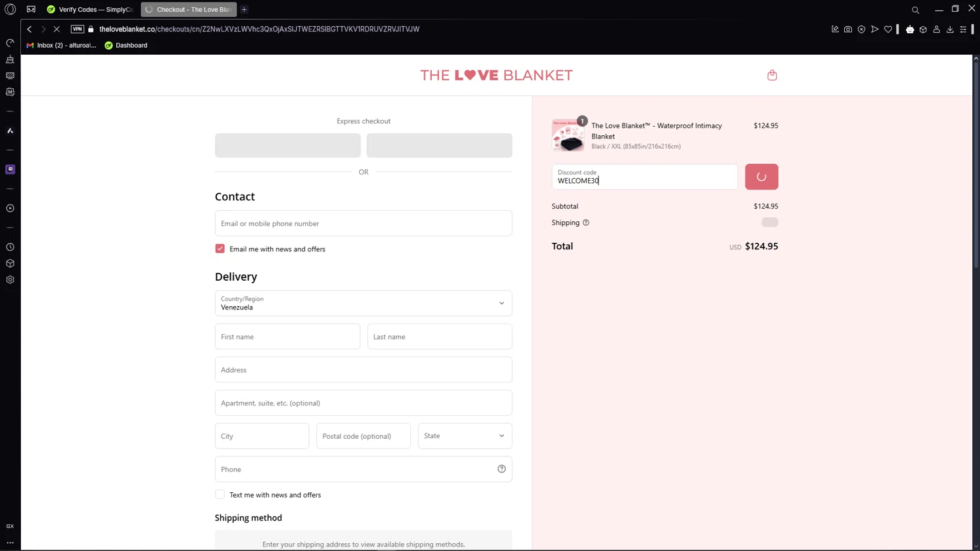Click Love Blanket product thumbnail
Viewport: 980px width, 551px height.
[x=568, y=135]
